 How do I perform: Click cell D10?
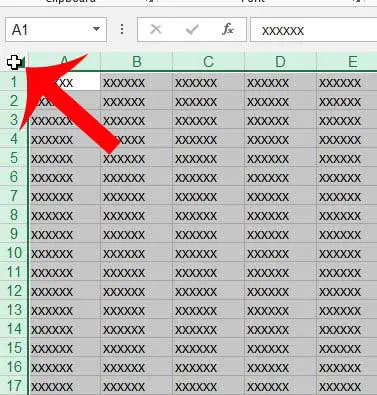coord(280,253)
